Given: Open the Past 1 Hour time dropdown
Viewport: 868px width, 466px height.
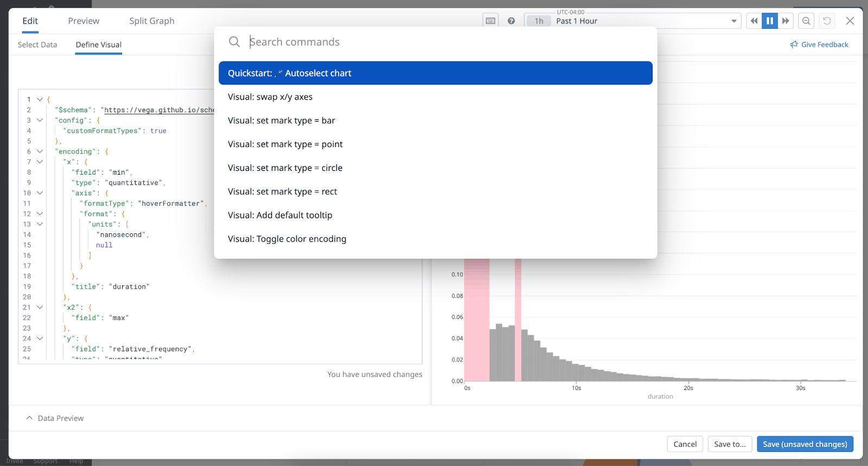Looking at the screenshot, I should tap(733, 21).
